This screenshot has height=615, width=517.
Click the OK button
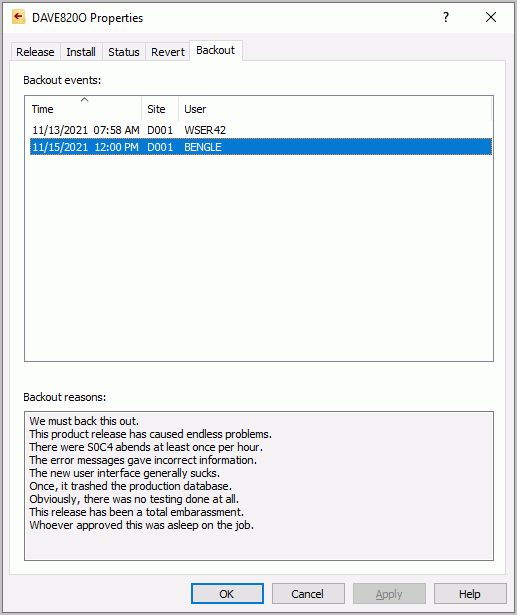pos(227,594)
